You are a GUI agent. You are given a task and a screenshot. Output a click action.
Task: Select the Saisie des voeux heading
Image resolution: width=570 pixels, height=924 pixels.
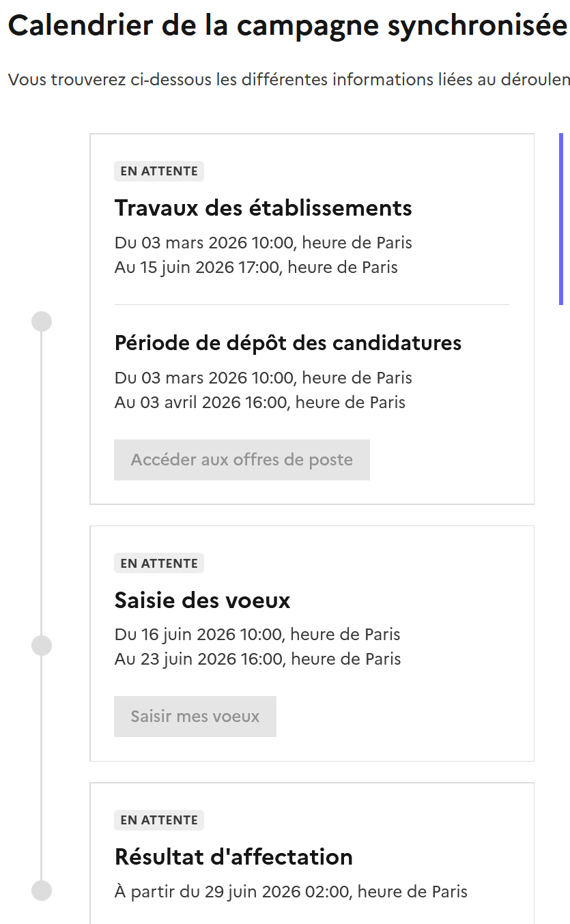tap(203, 601)
